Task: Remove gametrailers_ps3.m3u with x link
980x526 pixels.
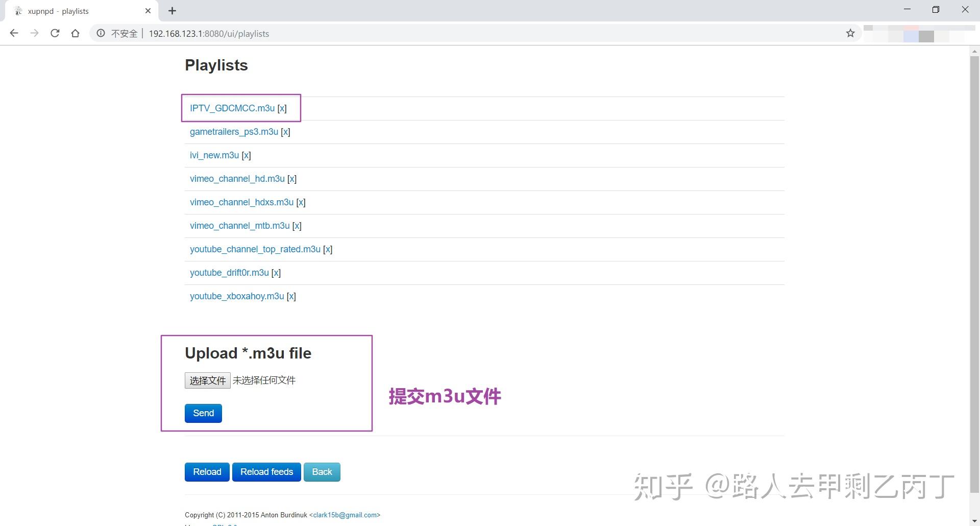Action: click(285, 132)
